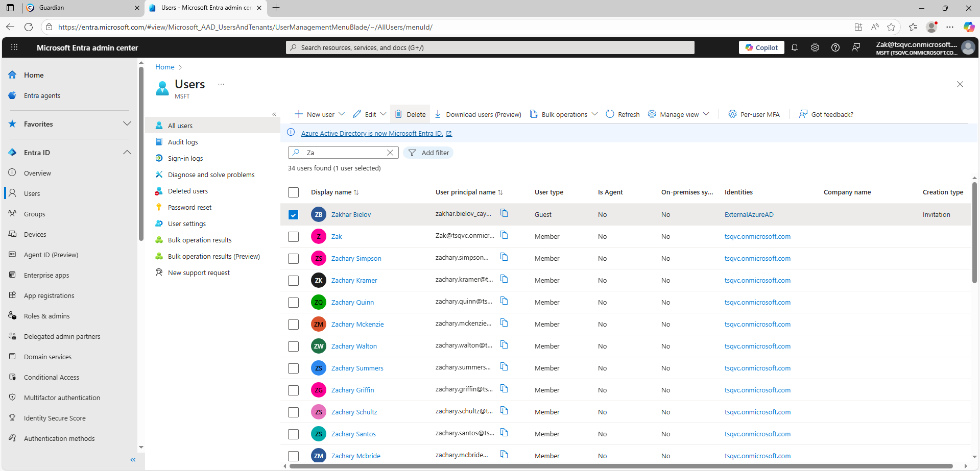Viewport: 980px width, 471px height.
Task: Uncheck Zakhar Bielov's row checkbox
Action: click(293, 214)
